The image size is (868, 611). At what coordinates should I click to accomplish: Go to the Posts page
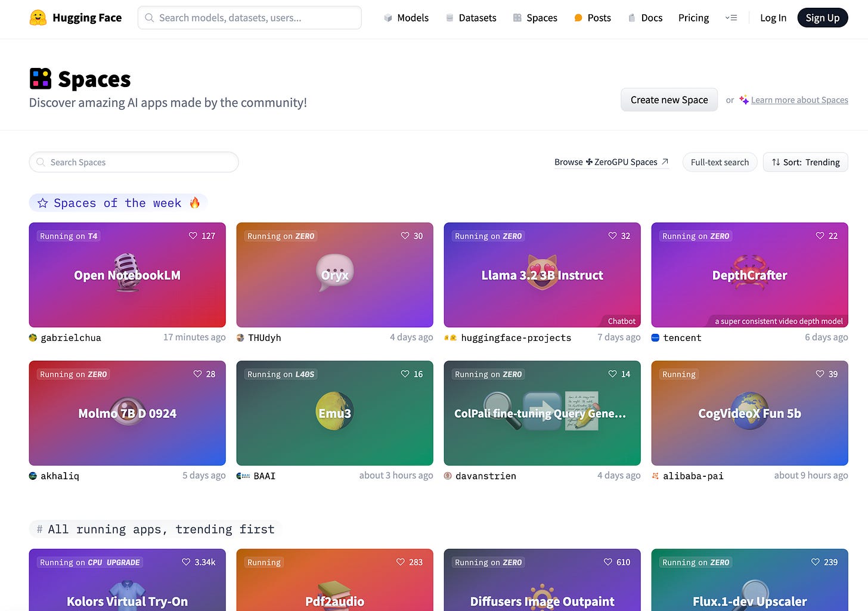coord(593,18)
